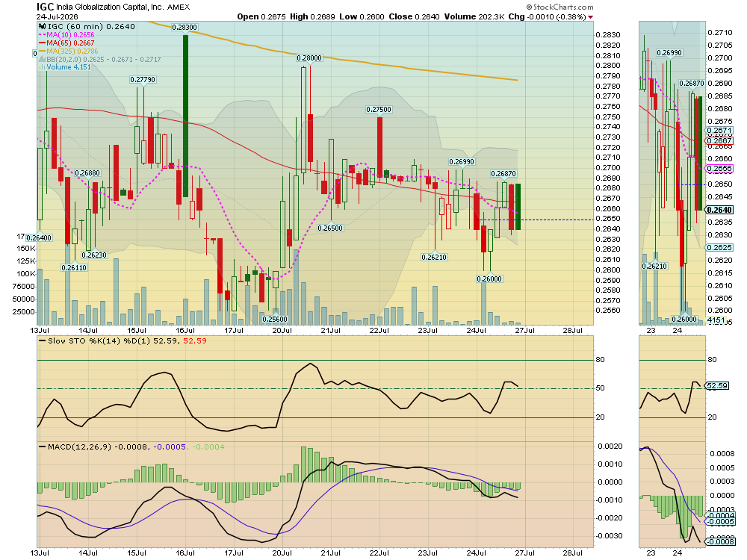The width and height of the screenshot is (747, 560).
Task: Click the 28Jul label below the price chart
Action: point(573,331)
